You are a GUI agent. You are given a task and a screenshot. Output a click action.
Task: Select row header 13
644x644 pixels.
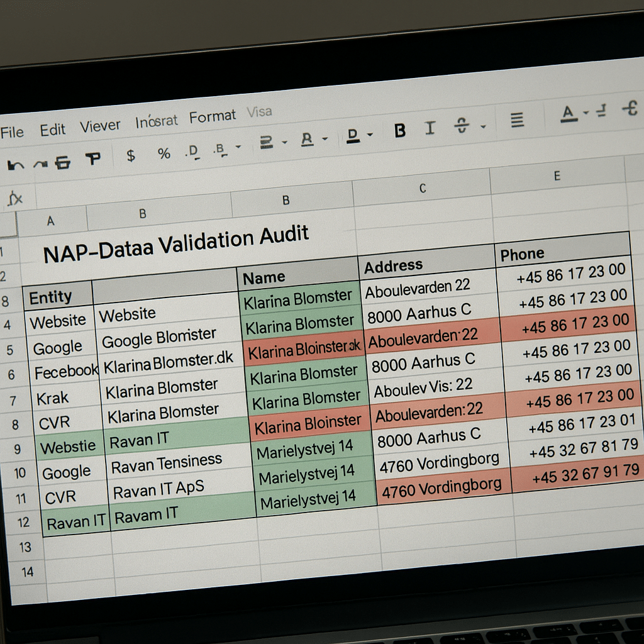coord(25,547)
